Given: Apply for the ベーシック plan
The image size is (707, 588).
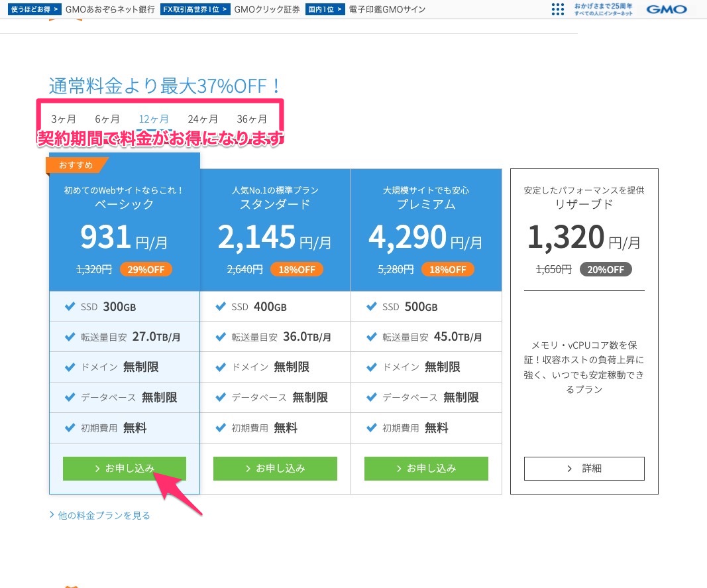Looking at the screenshot, I should (x=124, y=468).
